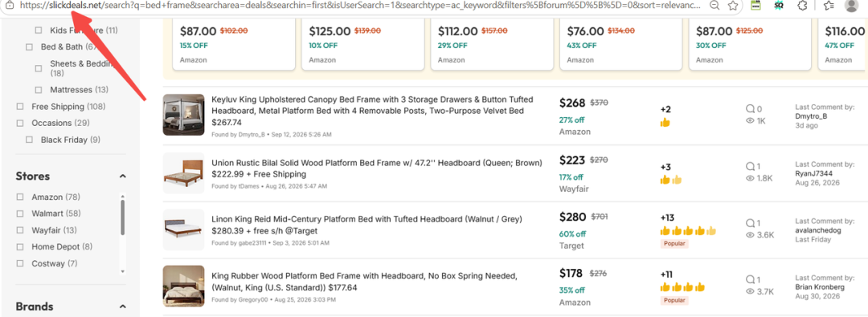
Task: Click comment bubble icon on Union Rustic deal
Action: (750, 166)
